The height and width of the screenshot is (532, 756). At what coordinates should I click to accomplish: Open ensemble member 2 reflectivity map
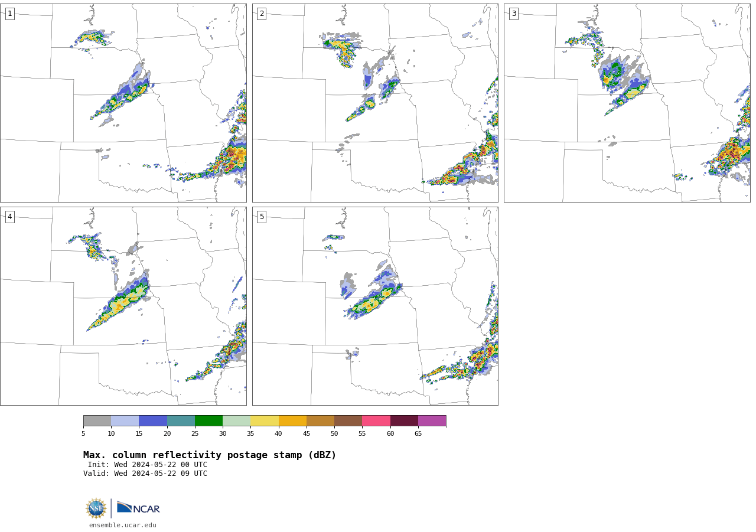pyautogui.click(x=375, y=103)
